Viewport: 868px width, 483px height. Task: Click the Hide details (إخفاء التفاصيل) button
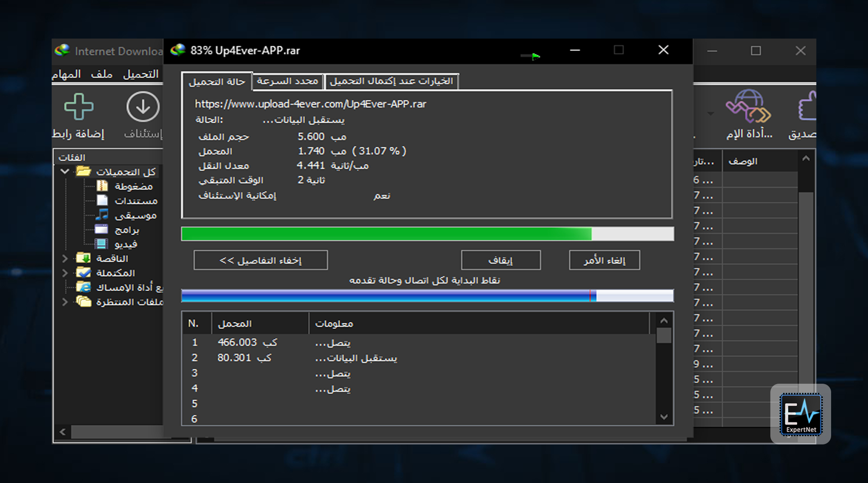[x=260, y=261]
